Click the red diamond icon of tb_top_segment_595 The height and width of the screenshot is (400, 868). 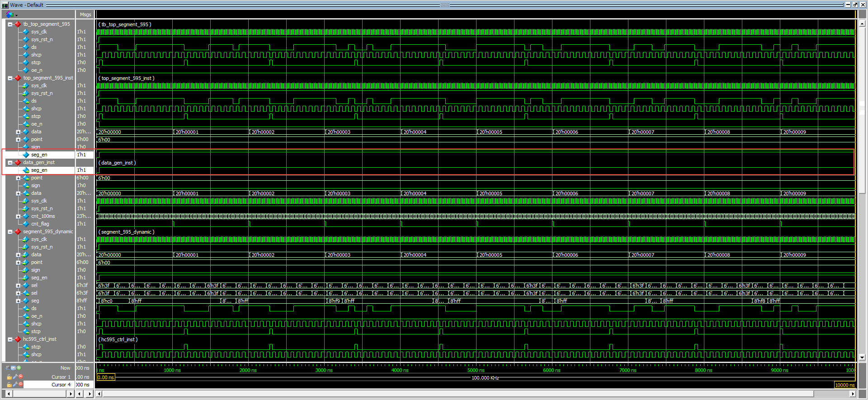click(18, 24)
